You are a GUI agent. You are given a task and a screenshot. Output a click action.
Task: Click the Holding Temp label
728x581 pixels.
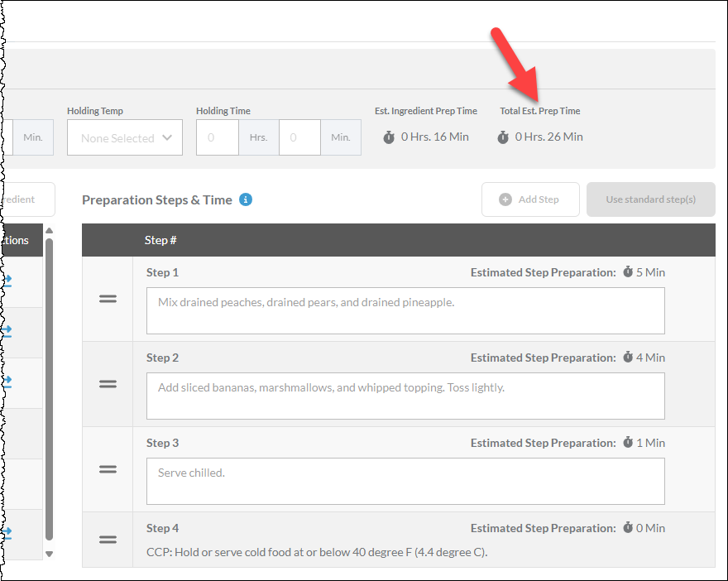click(x=95, y=111)
